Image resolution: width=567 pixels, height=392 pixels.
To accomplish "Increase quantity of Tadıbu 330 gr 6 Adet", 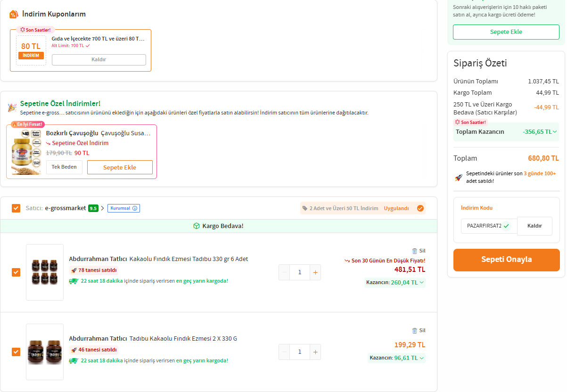I will [x=315, y=272].
